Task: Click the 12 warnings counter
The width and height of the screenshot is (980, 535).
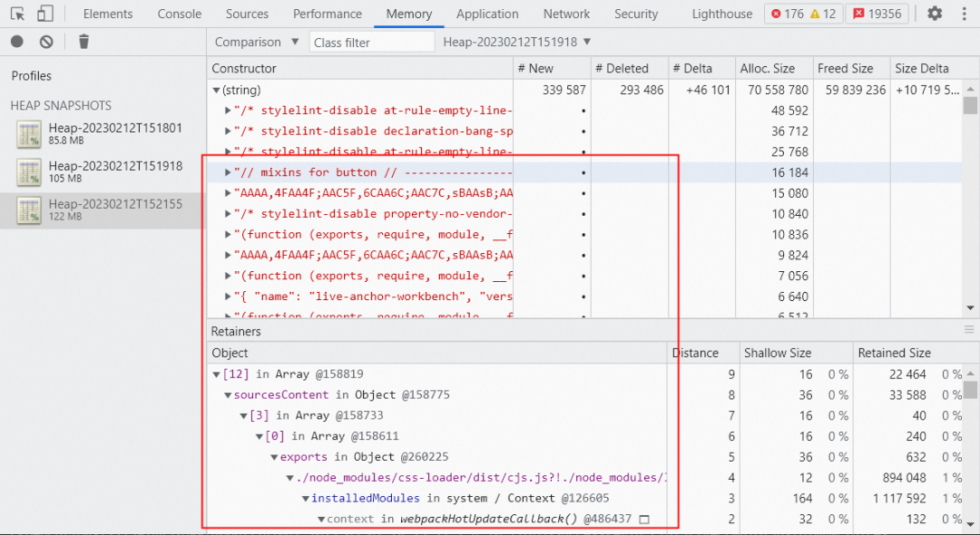Action: coord(823,14)
